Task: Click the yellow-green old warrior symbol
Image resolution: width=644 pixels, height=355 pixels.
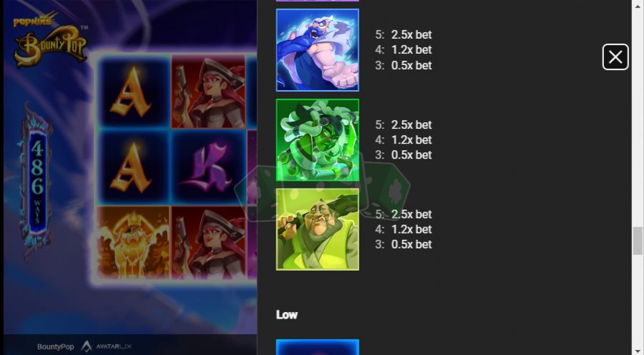Action: click(317, 229)
